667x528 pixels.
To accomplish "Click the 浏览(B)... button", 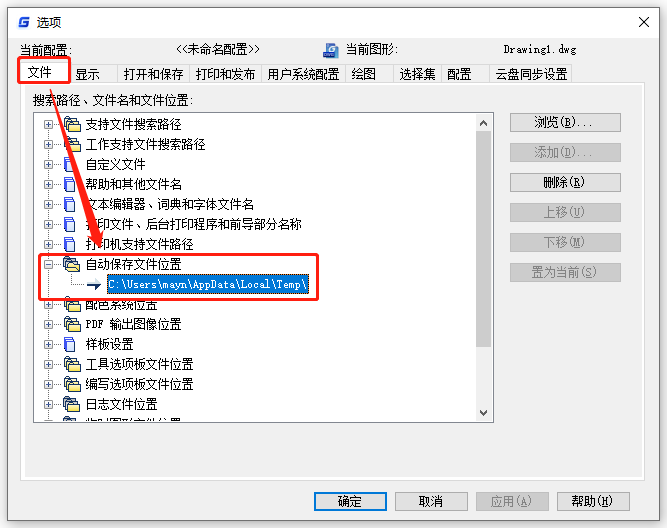I will tap(565, 123).
